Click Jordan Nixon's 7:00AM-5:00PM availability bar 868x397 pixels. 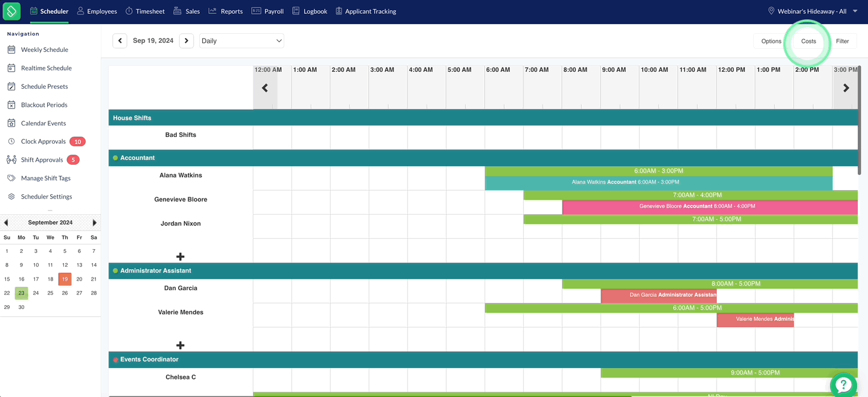click(x=691, y=219)
